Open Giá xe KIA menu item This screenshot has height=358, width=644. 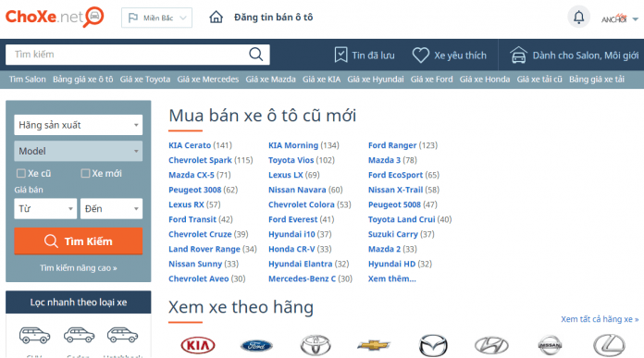click(322, 80)
